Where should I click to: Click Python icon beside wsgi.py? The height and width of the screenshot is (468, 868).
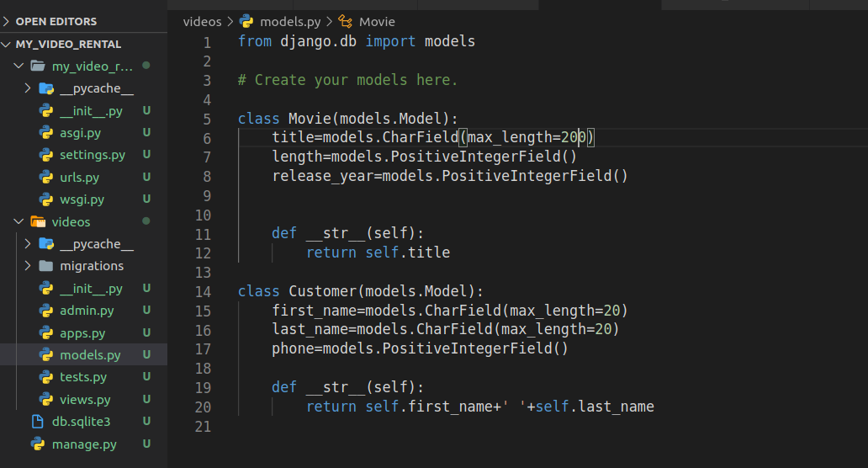point(46,199)
